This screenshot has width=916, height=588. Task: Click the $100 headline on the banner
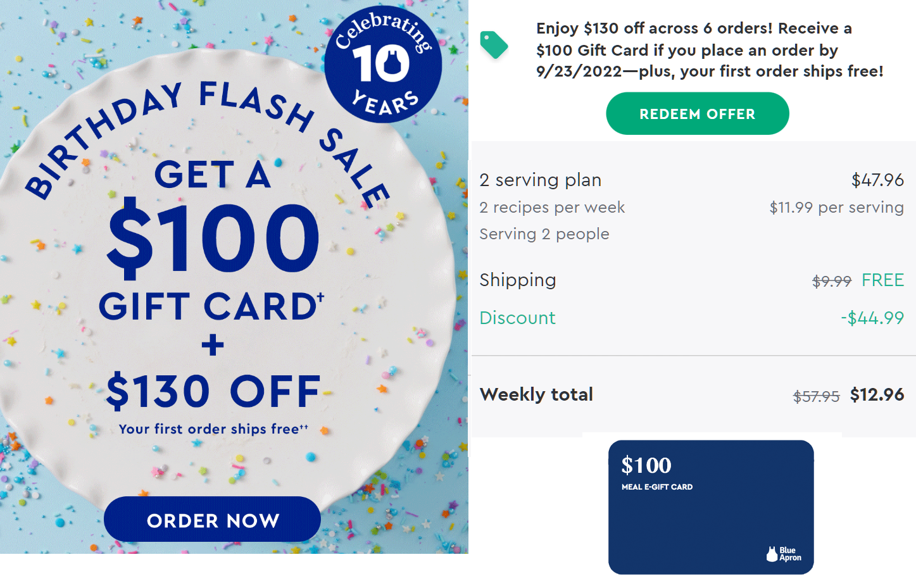point(213,238)
